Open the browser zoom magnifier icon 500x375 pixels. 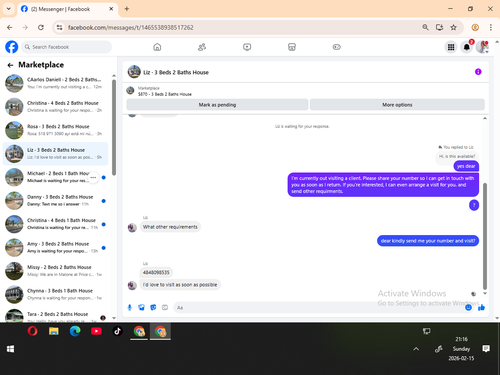[425, 27]
